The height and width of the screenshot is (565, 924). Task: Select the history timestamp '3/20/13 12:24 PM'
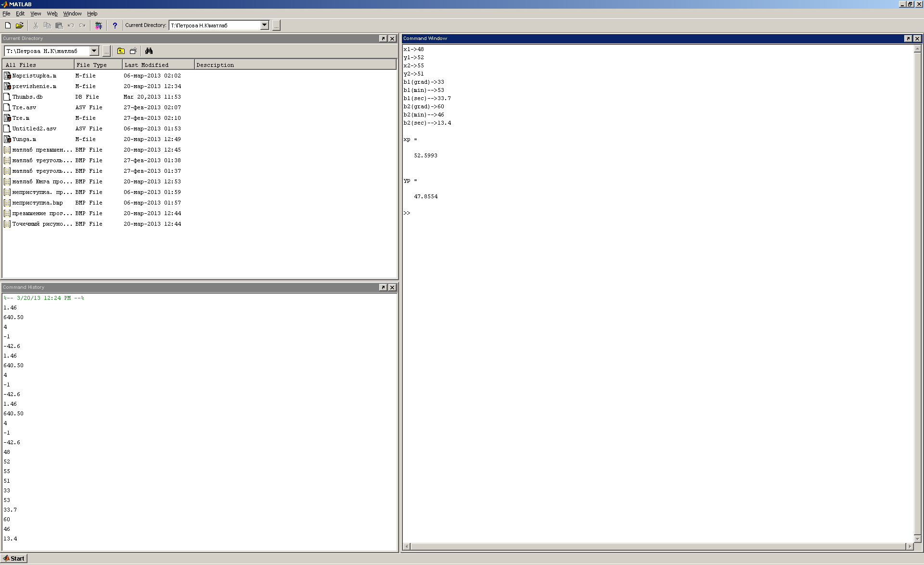point(44,298)
